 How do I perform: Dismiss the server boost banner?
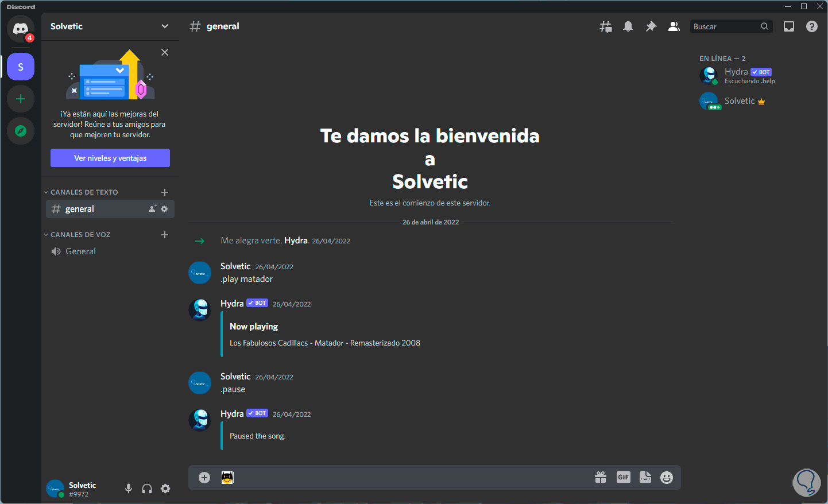pyautogui.click(x=165, y=52)
